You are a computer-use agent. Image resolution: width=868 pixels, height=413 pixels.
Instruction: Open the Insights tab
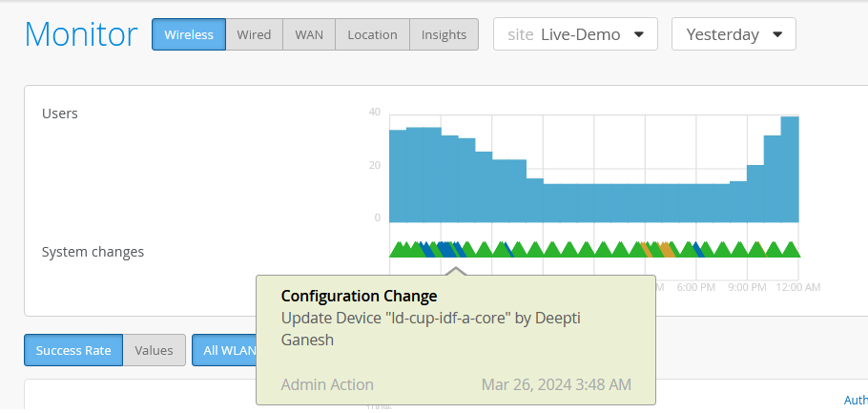(x=444, y=35)
